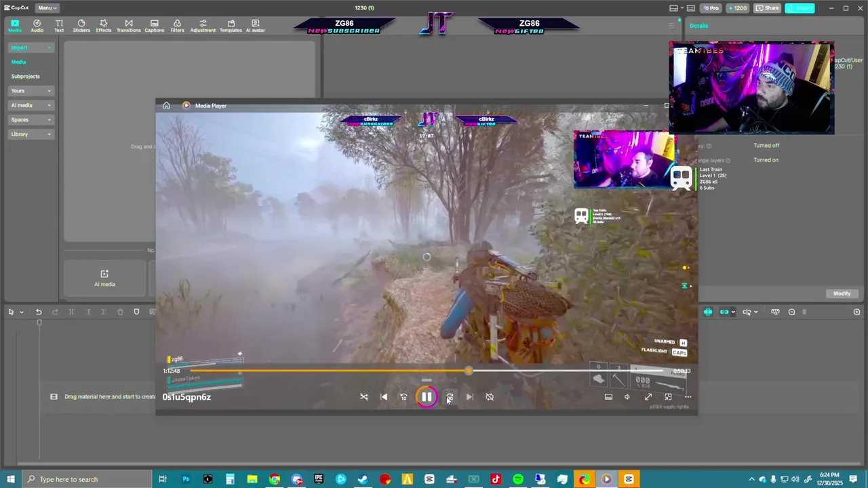
Task: Click the marker shield icon in timeline toolbar
Action: 136,312
